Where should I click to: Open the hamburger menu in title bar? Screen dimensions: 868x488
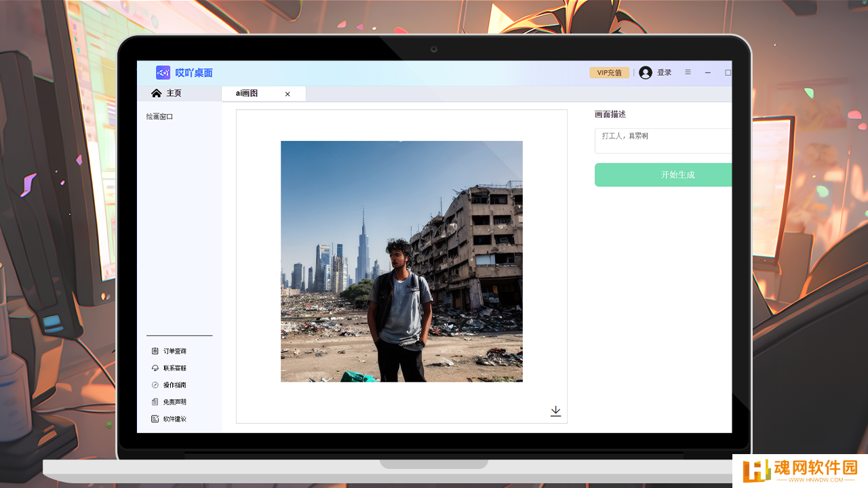[x=688, y=73]
